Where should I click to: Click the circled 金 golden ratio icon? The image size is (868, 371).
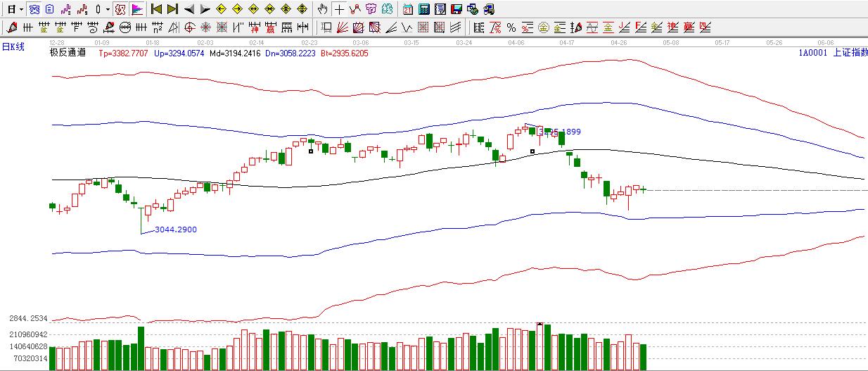coord(544,27)
